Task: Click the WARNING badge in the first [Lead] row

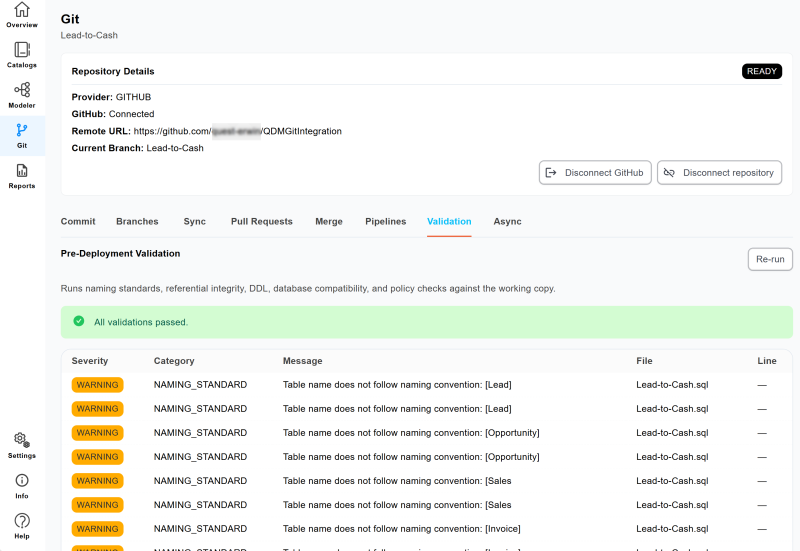Action: coord(97,385)
